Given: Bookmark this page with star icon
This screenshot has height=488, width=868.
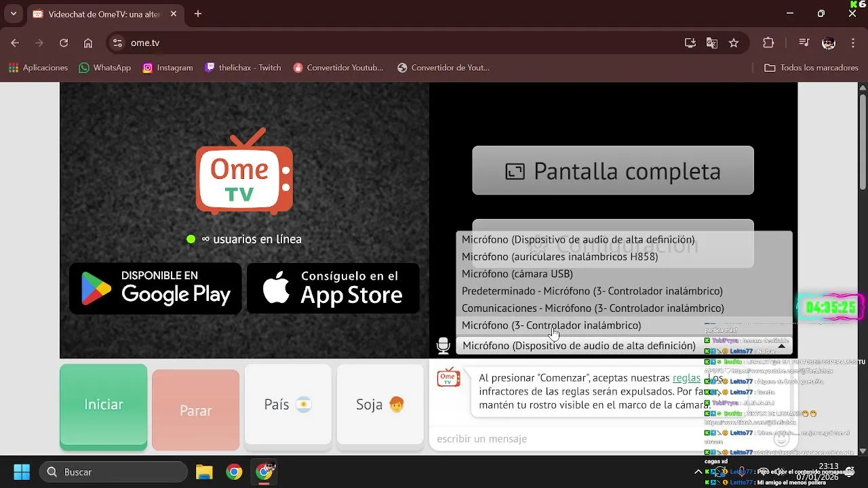Looking at the screenshot, I should click(x=734, y=43).
